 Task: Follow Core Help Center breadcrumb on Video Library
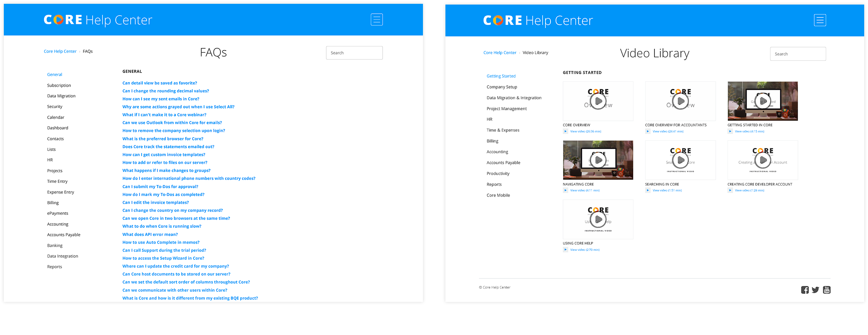(x=499, y=53)
